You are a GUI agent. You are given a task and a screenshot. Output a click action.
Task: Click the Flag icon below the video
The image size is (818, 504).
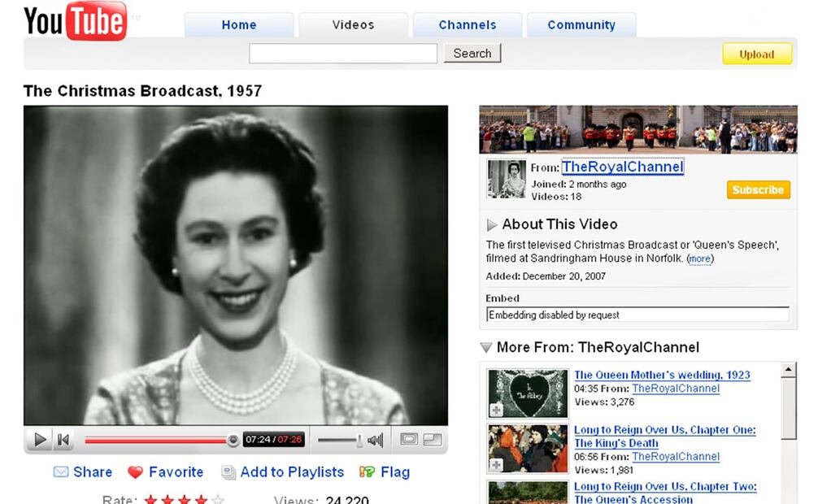pyautogui.click(x=367, y=472)
